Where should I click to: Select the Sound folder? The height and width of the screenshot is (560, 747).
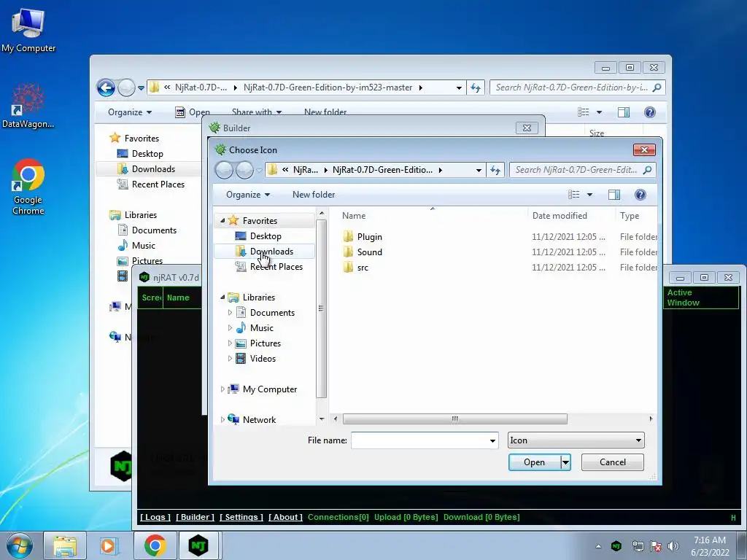coord(369,252)
